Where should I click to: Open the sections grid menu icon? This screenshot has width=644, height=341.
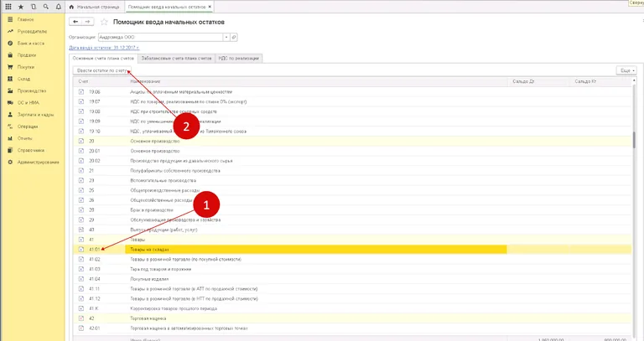coord(7,7)
